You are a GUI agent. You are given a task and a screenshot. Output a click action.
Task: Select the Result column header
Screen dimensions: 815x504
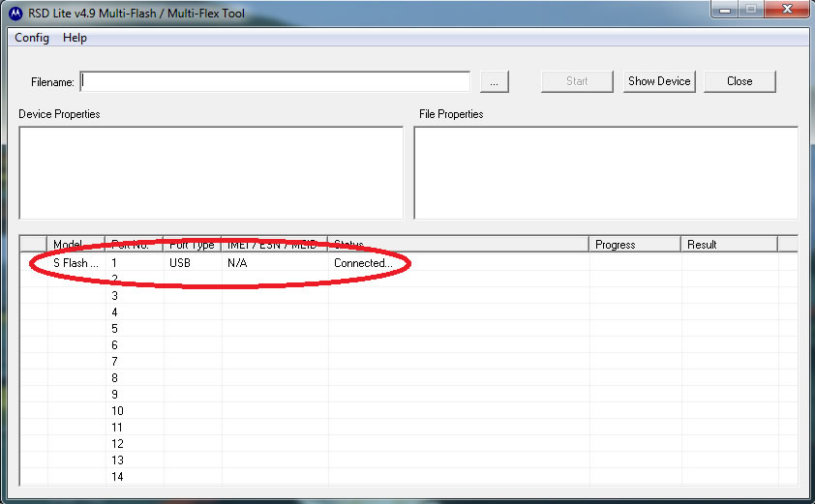point(726,245)
